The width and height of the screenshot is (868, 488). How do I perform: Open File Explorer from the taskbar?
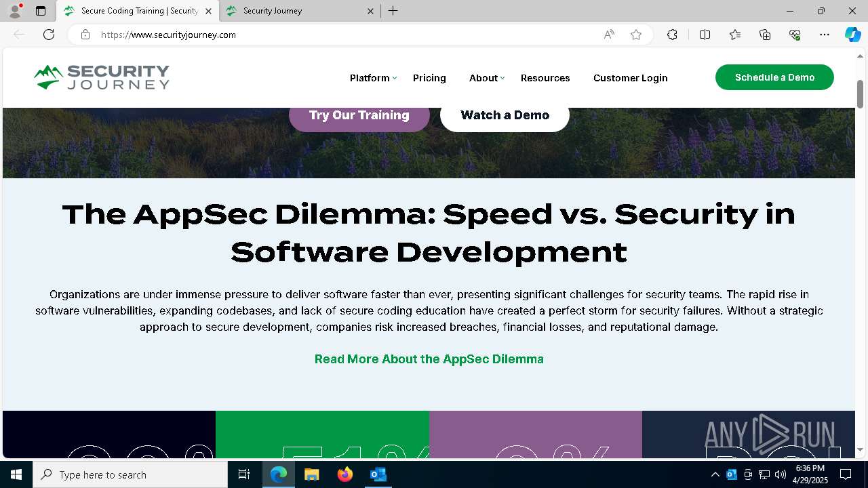click(311, 474)
